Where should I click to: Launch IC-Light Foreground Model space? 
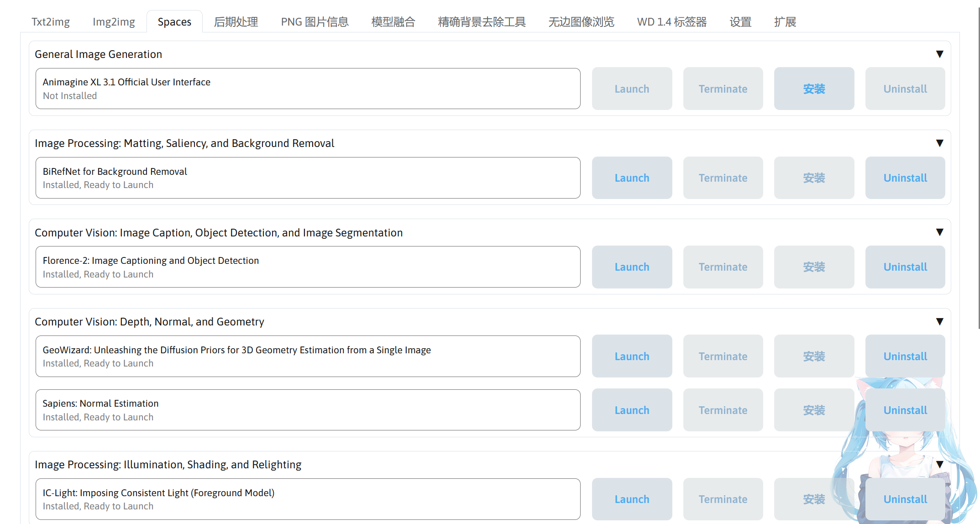(x=632, y=499)
